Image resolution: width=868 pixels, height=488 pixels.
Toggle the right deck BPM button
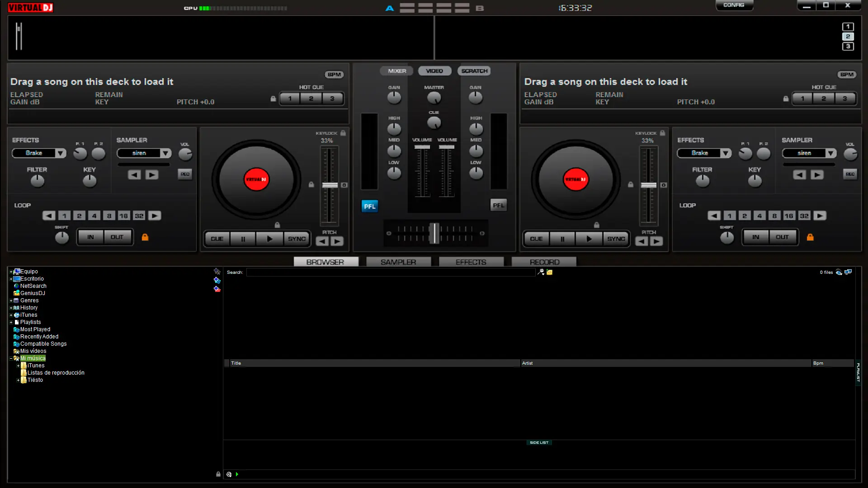click(x=847, y=75)
